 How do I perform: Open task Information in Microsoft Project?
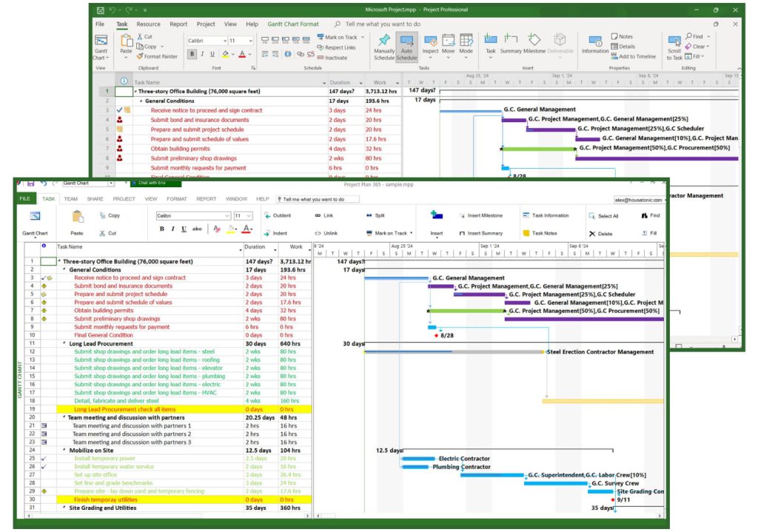pyautogui.click(x=595, y=44)
